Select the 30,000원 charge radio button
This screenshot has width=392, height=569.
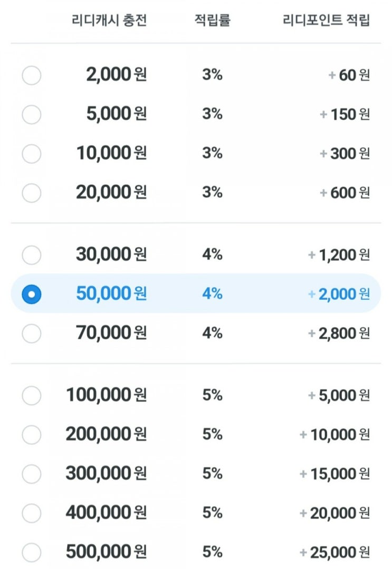click(x=32, y=255)
